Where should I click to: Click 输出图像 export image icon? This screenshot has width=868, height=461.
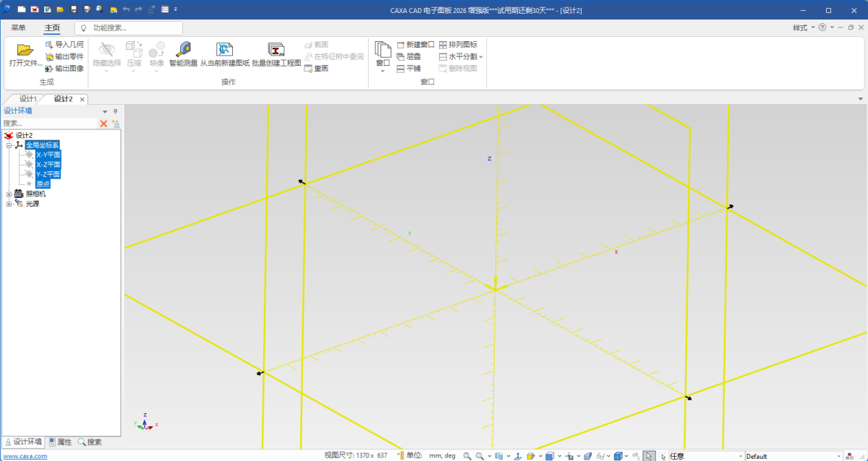coord(49,69)
